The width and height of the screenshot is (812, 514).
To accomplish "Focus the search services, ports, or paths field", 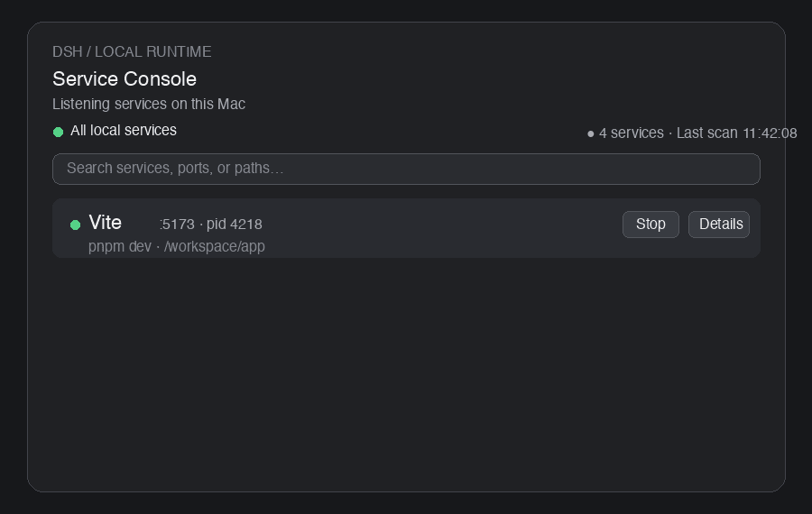I will tap(406, 169).
